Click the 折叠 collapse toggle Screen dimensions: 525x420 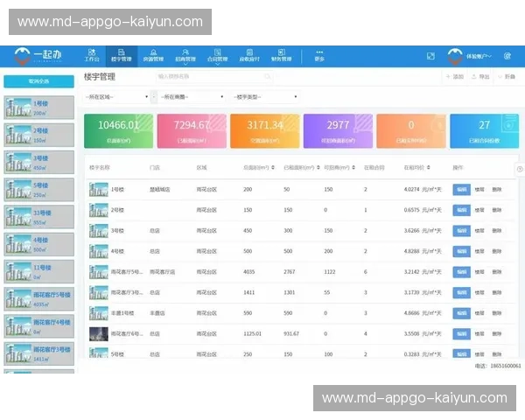(x=507, y=77)
